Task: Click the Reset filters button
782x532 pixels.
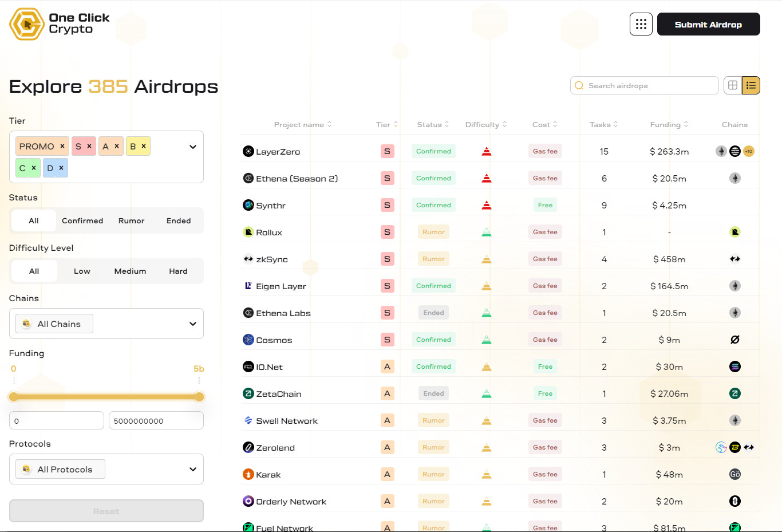Action: point(106,511)
